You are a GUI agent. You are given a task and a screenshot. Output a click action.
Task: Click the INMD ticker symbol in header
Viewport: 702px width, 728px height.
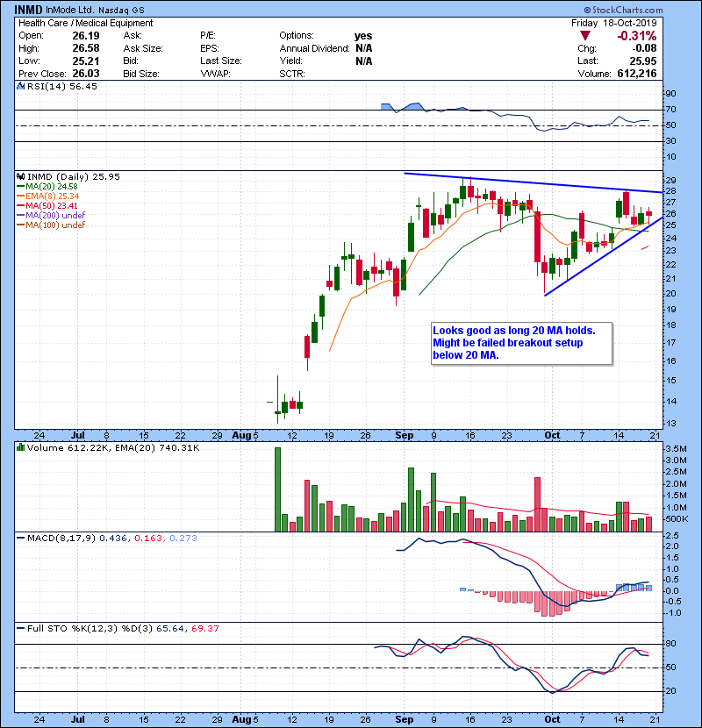28,10
